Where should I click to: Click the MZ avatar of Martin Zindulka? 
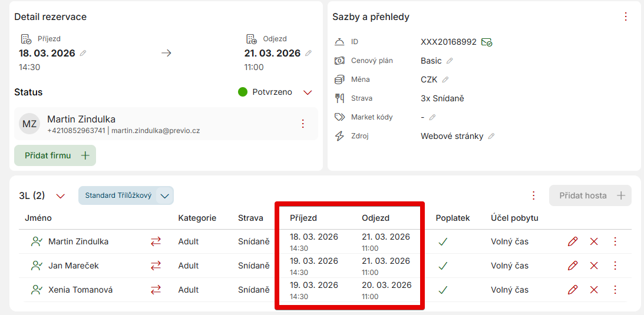(x=29, y=124)
